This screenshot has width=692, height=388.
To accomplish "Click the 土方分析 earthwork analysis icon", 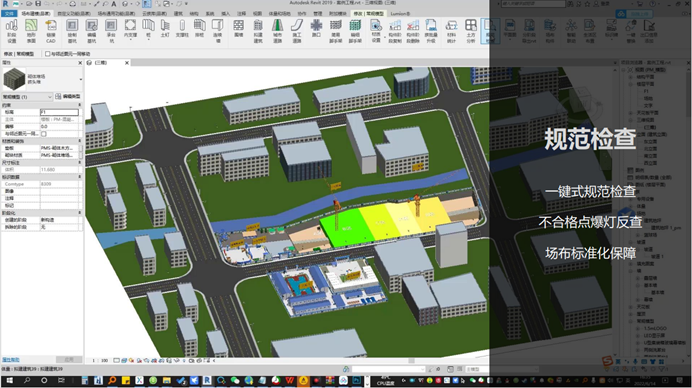I will click(x=471, y=31).
